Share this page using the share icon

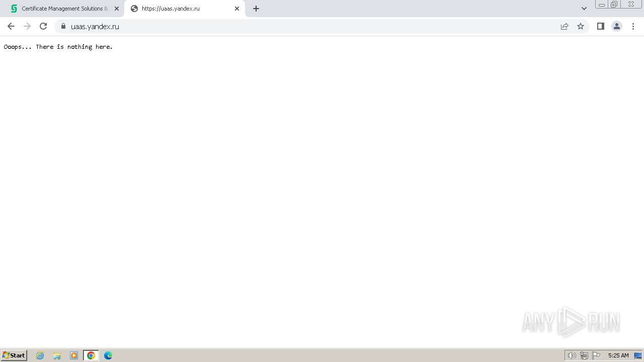point(565,26)
